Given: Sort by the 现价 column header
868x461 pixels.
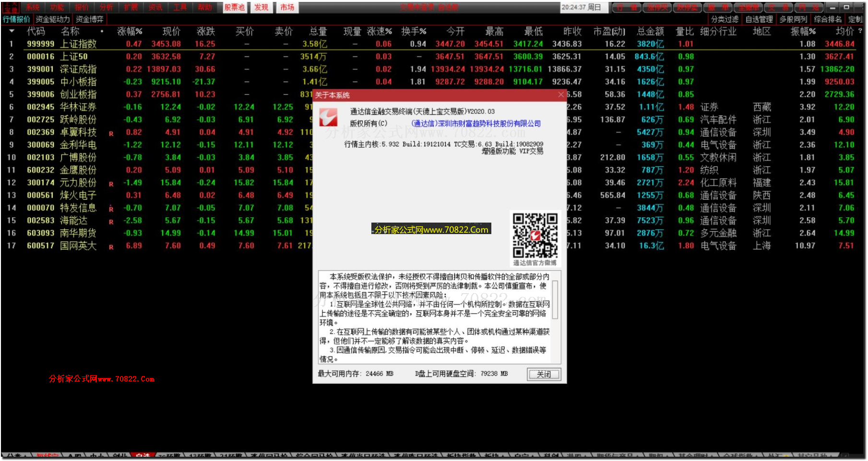Looking at the screenshot, I should point(171,31).
